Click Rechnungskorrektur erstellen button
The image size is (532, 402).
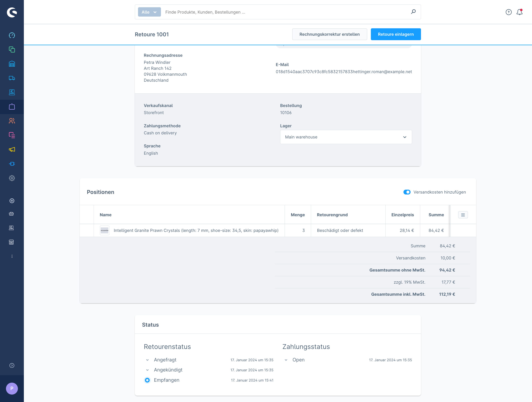click(330, 34)
